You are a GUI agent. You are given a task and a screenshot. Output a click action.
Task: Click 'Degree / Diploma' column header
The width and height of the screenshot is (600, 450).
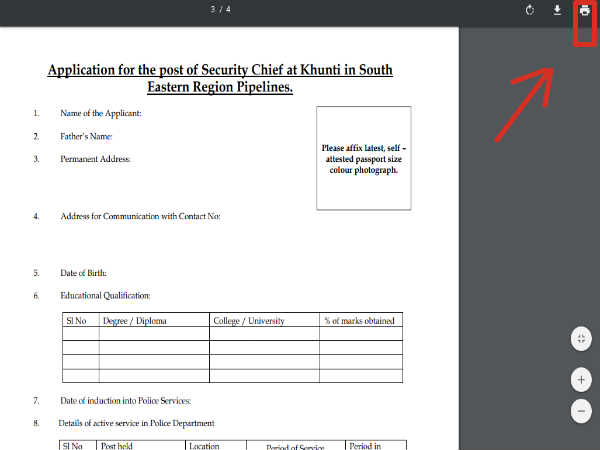pos(135,321)
